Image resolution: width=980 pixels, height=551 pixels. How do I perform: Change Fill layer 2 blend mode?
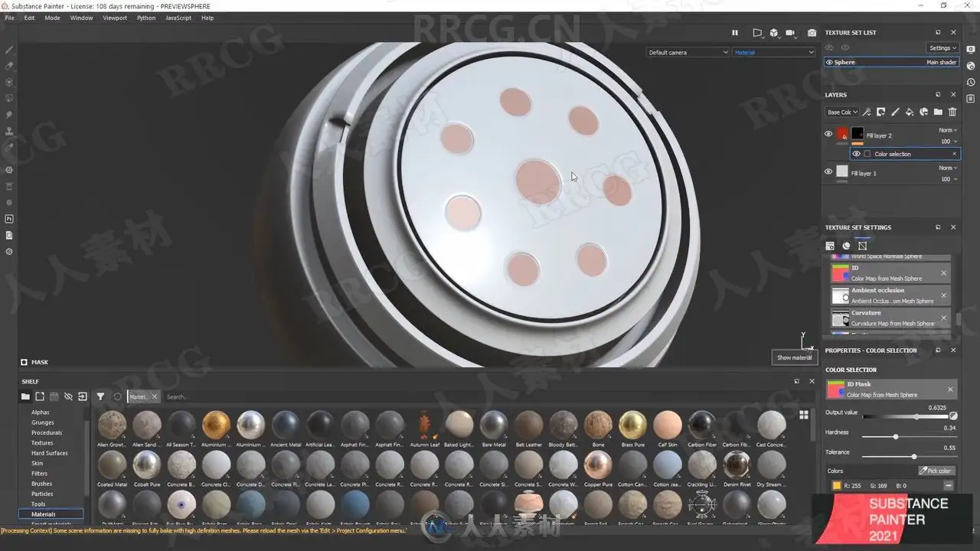[948, 130]
